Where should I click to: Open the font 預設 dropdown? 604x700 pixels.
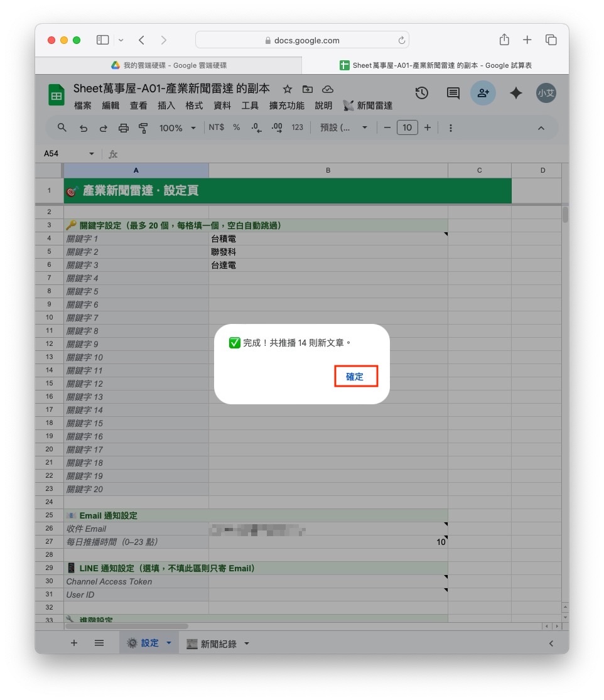[343, 127]
